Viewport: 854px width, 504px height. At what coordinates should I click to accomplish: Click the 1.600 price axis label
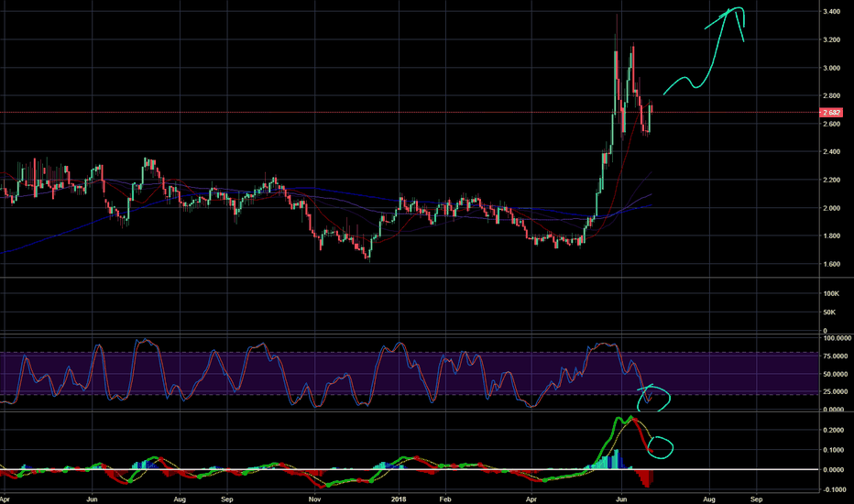click(831, 264)
